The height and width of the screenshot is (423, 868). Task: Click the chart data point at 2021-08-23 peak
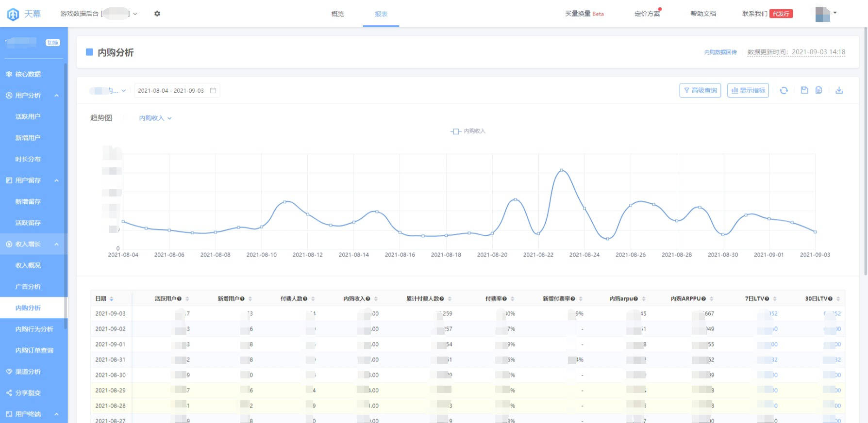pos(561,170)
